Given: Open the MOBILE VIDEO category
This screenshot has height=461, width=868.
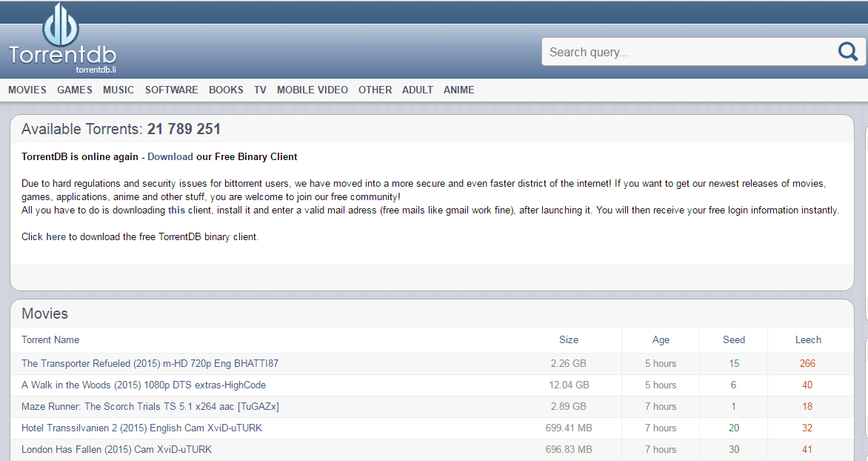Looking at the screenshot, I should pos(313,90).
